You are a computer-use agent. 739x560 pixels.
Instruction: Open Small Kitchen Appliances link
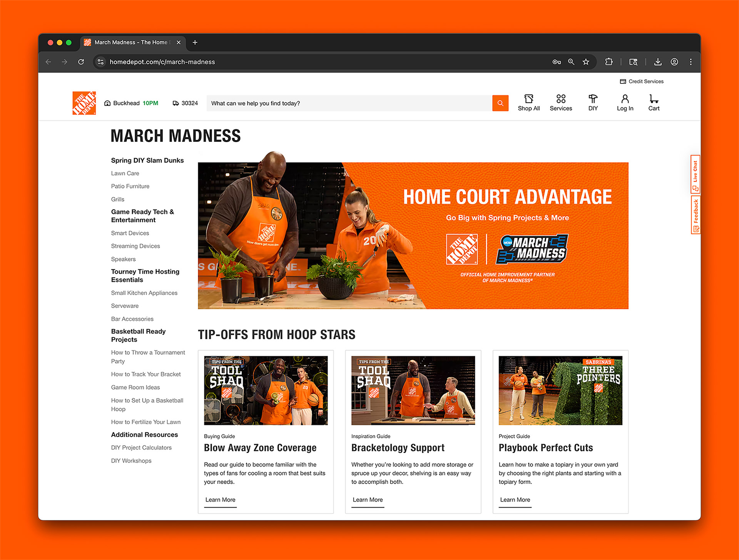point(144,293)
